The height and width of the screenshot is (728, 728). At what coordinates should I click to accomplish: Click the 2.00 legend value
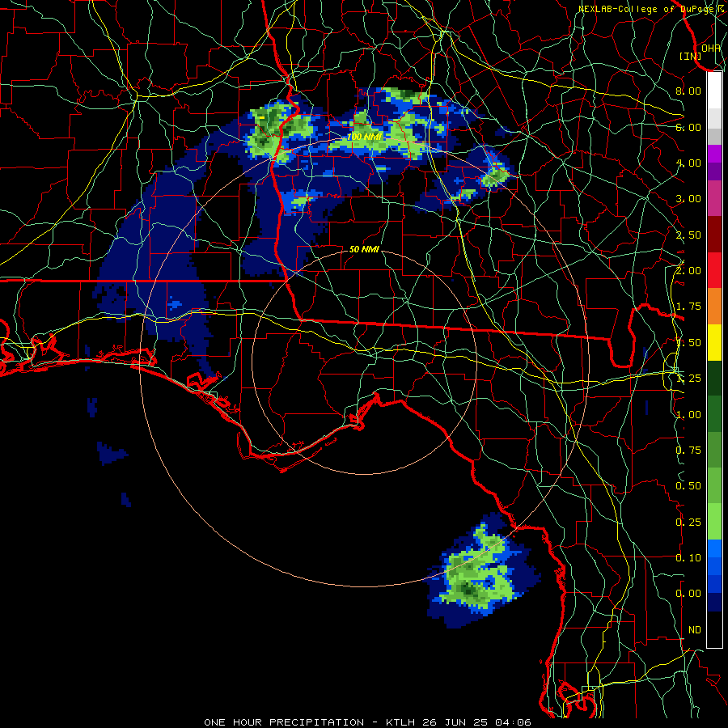pyautogui.click(x=688, y=271)
